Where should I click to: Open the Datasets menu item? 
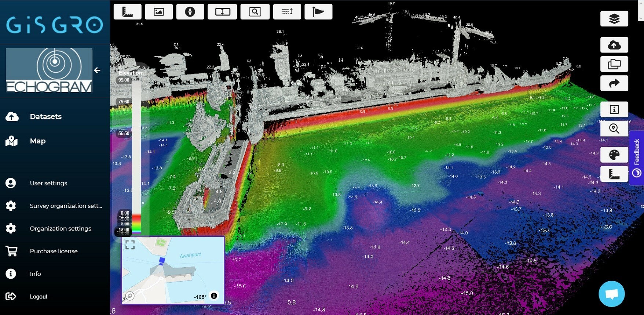(45, 116)
